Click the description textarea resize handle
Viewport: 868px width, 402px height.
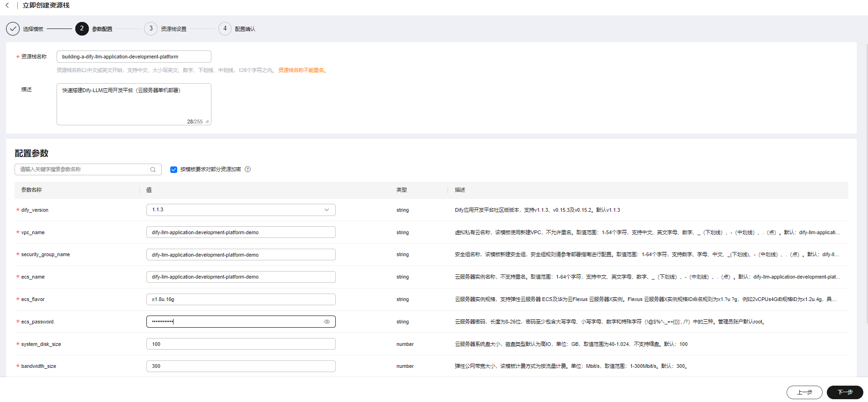(x=207, y=122)
